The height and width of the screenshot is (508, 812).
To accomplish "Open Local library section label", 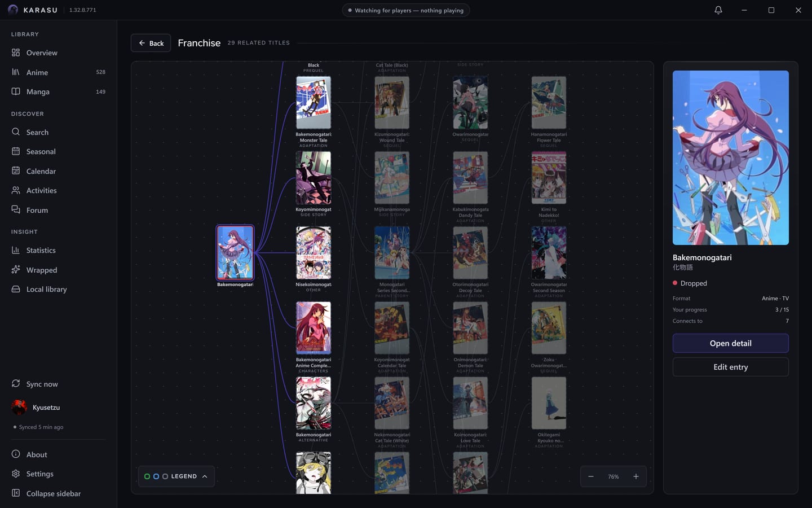I will point(47,289).
